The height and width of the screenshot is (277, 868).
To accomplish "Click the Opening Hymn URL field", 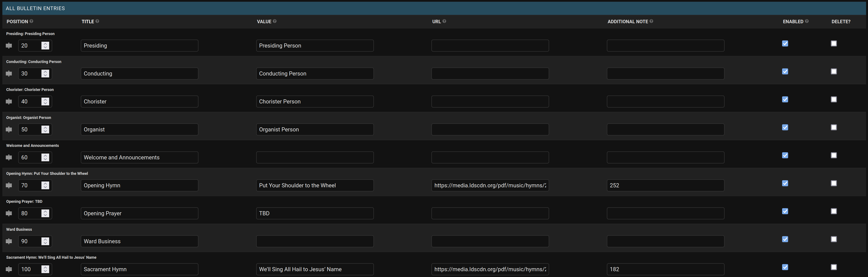I will click(x=490, y=185).
